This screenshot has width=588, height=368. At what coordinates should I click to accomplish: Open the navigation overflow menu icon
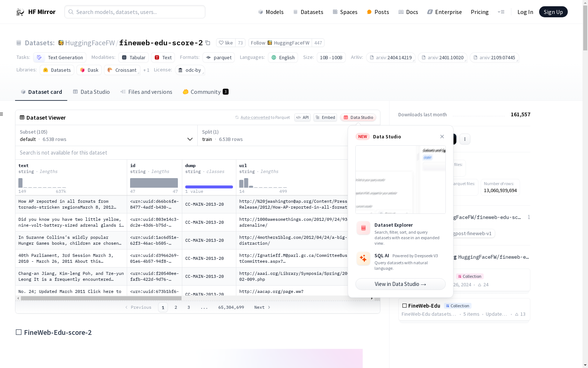point(501,12)
